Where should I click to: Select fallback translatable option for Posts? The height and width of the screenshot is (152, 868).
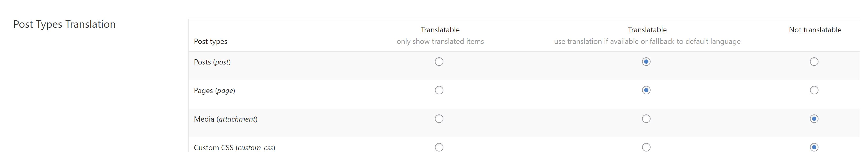tap(646, 62)
